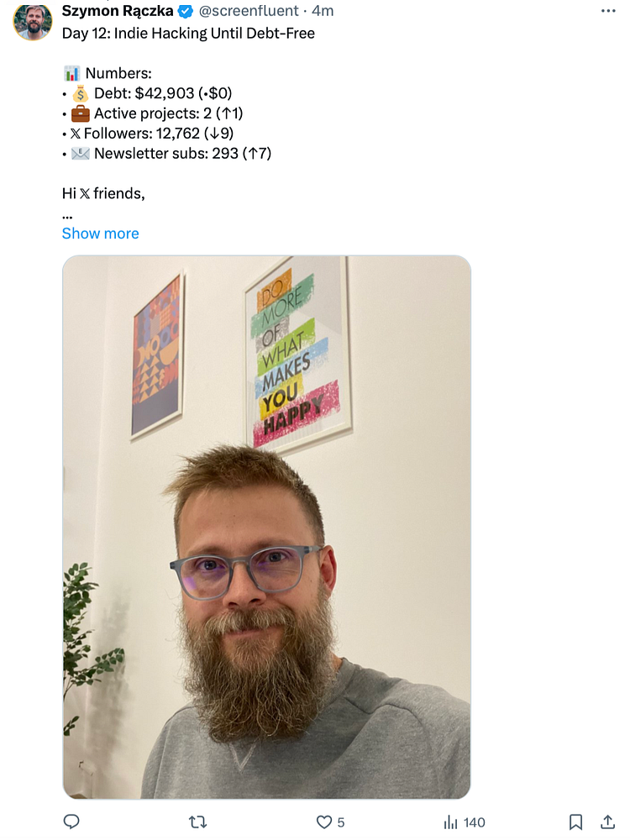Click the like count 5

pyautogui.click(x=341, y=822)
